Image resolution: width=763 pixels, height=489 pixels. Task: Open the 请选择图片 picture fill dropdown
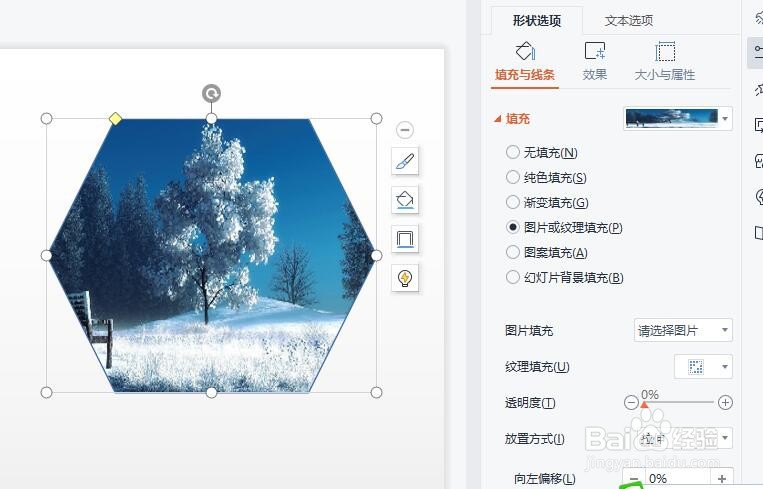pos(683,330)
